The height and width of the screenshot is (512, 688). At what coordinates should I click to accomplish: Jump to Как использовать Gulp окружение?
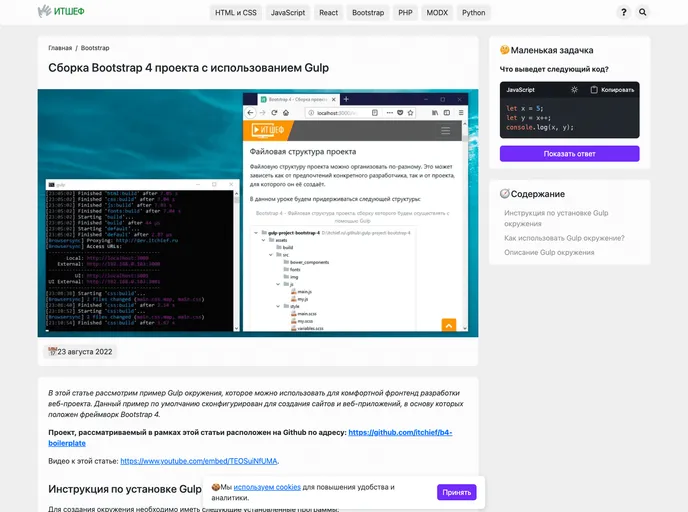(x=564, y=238)
